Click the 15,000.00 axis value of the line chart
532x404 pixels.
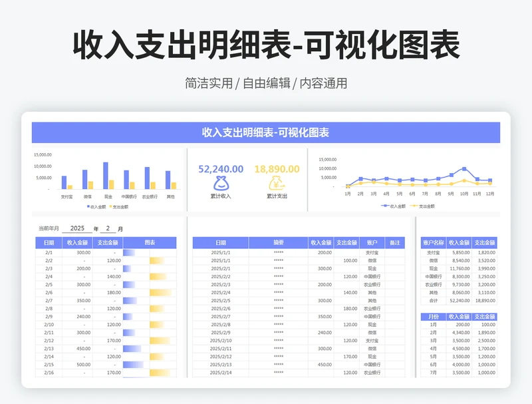tap(328, 159)
